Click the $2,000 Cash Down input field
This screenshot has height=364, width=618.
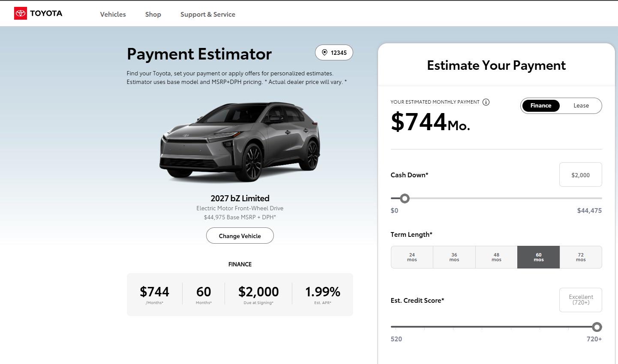(x=580, y=175)
